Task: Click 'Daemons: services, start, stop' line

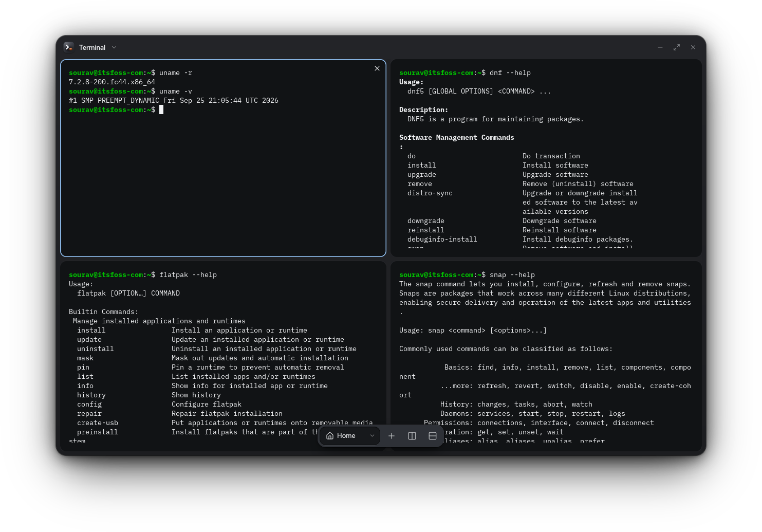Action: pyautogui.click(x=533, y=414)
